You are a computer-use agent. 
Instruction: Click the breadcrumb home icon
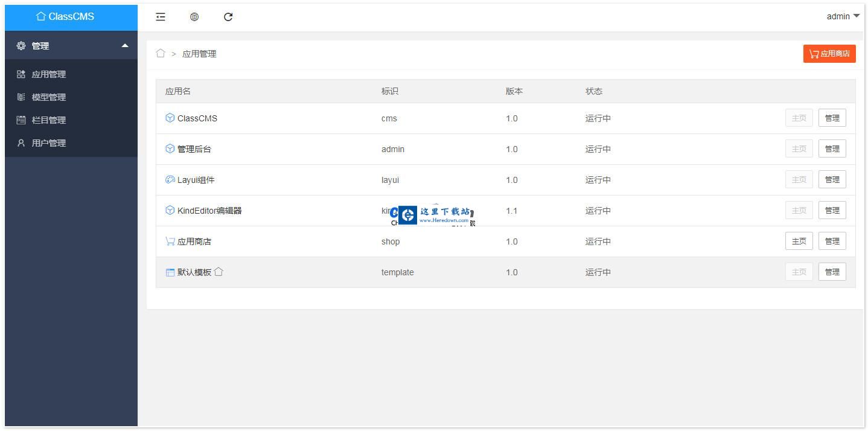coord(161,53)
